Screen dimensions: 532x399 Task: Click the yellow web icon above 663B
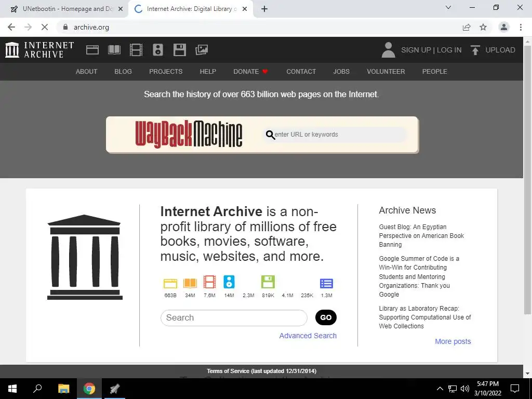click(x=170, y=283)
